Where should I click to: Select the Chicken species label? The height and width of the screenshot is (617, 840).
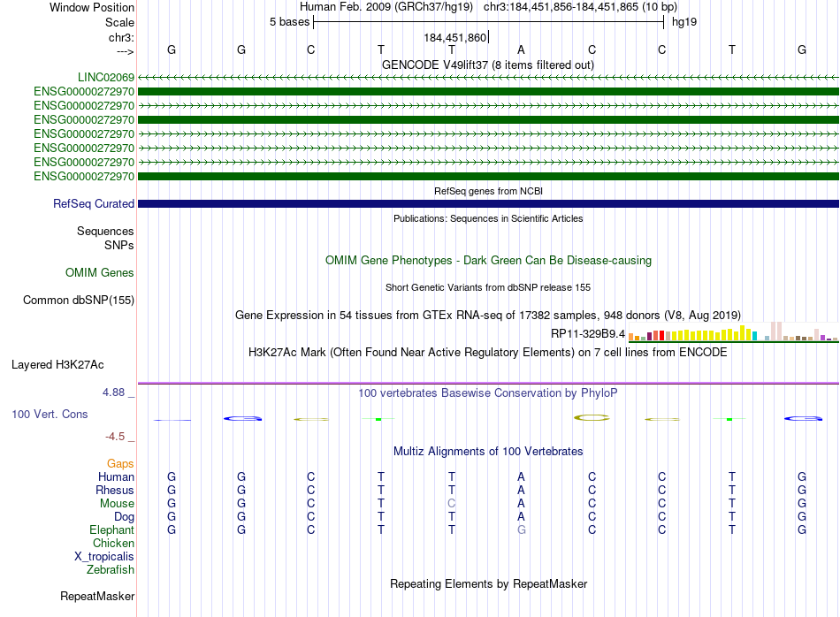click(113, 543)
